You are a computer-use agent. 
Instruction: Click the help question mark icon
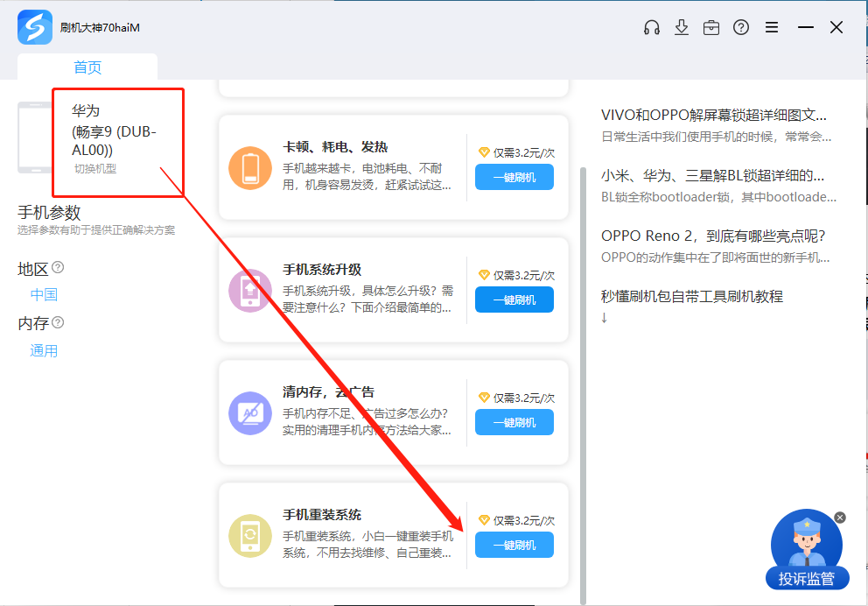click(740, 27)
